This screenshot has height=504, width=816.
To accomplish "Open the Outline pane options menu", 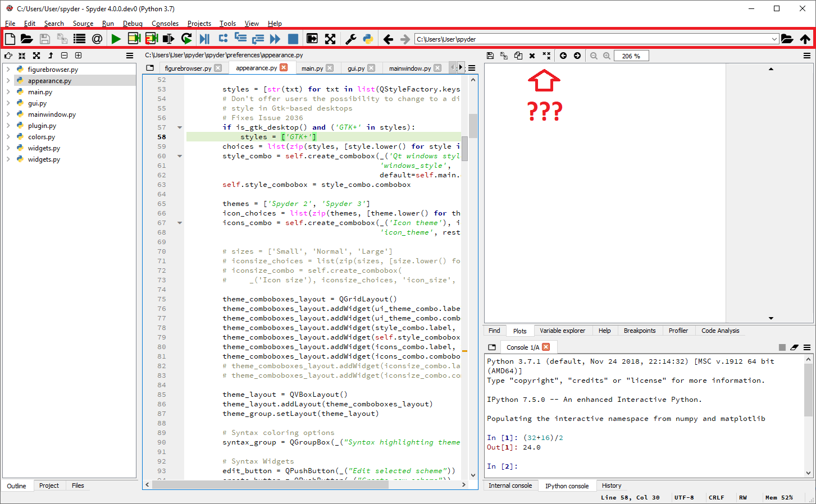I will 130,56.
